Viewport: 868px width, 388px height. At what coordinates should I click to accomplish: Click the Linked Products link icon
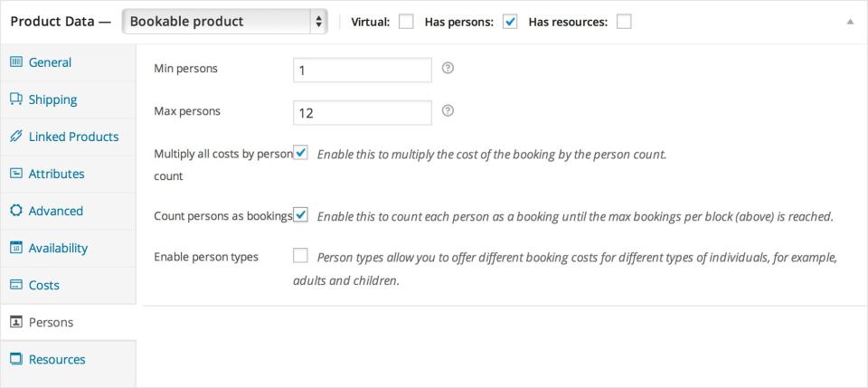[15, 137]
